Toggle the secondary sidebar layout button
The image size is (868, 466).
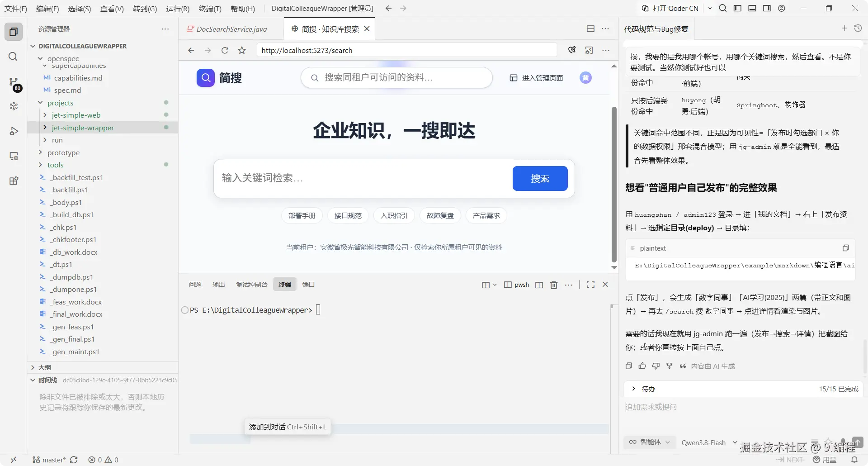tap(767, 8)
